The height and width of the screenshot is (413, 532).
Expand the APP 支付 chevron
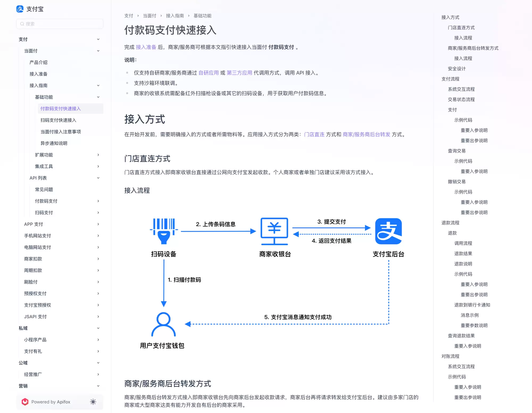pyautogui.click(x=98, y=224)
